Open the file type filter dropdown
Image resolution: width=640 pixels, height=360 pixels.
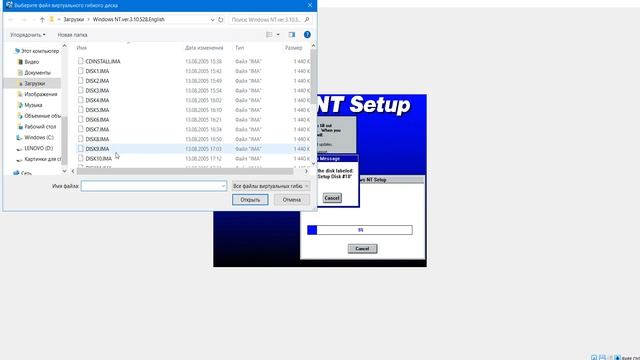271,186
